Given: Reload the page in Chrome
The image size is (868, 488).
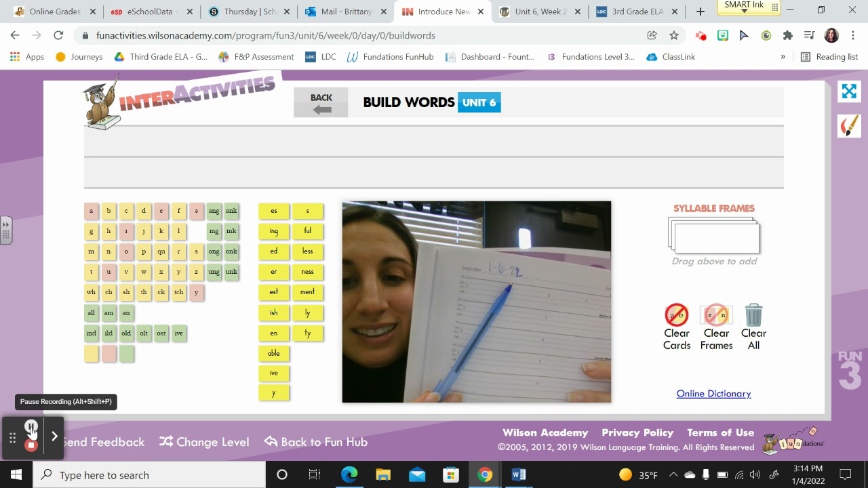Looking at the screenshot, I should pos(58,35).
